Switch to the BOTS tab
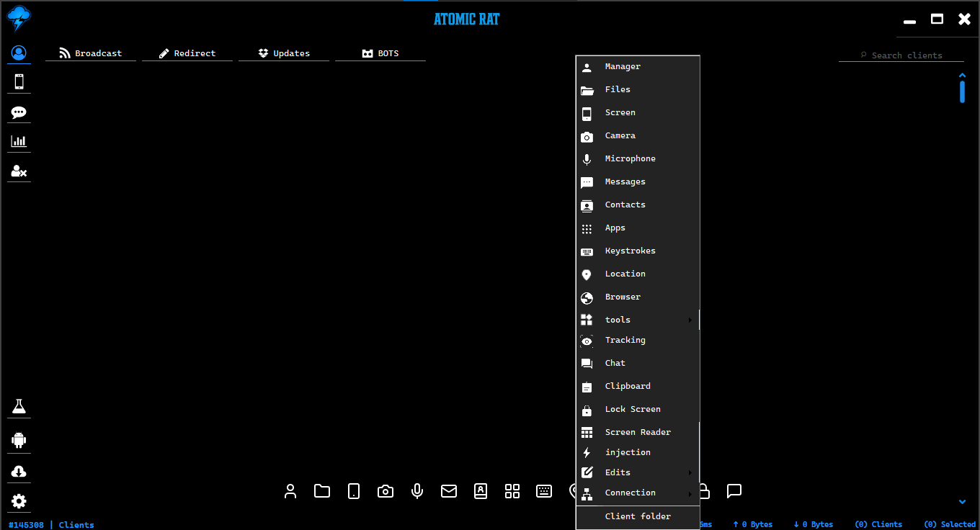980x530 pixels. (380, 53)
